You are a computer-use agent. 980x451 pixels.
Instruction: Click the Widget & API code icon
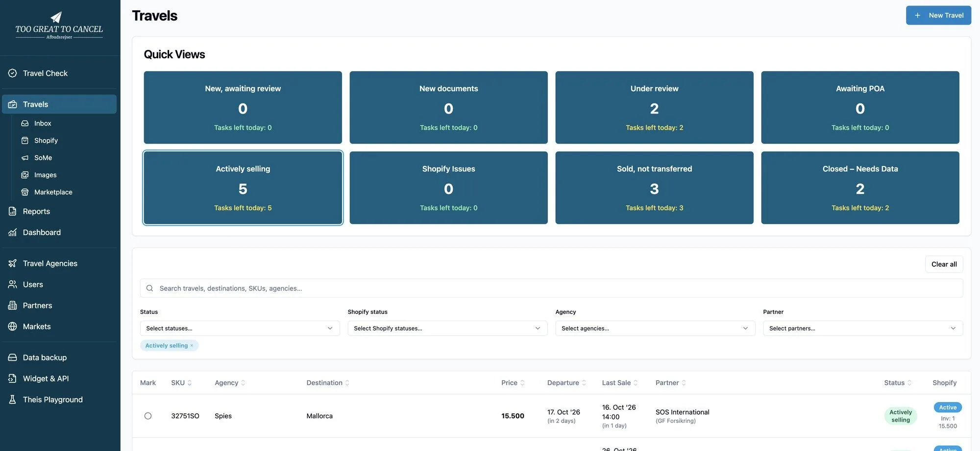tap(13, 379)
